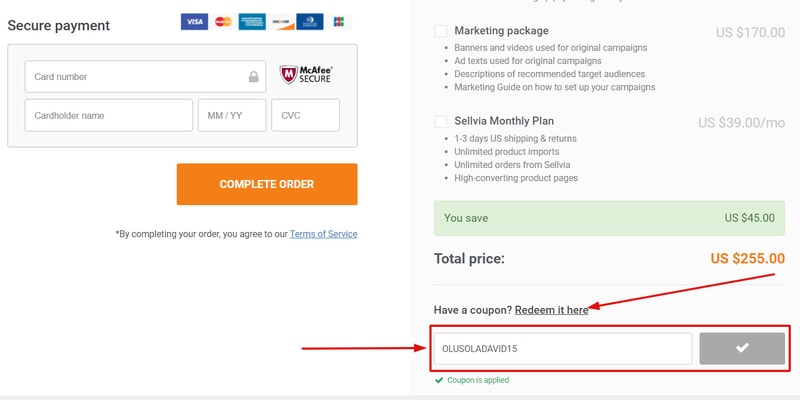This screenshot has width=800, height=400.
Task: Click the CVC code field
Action: coord(305,115)
